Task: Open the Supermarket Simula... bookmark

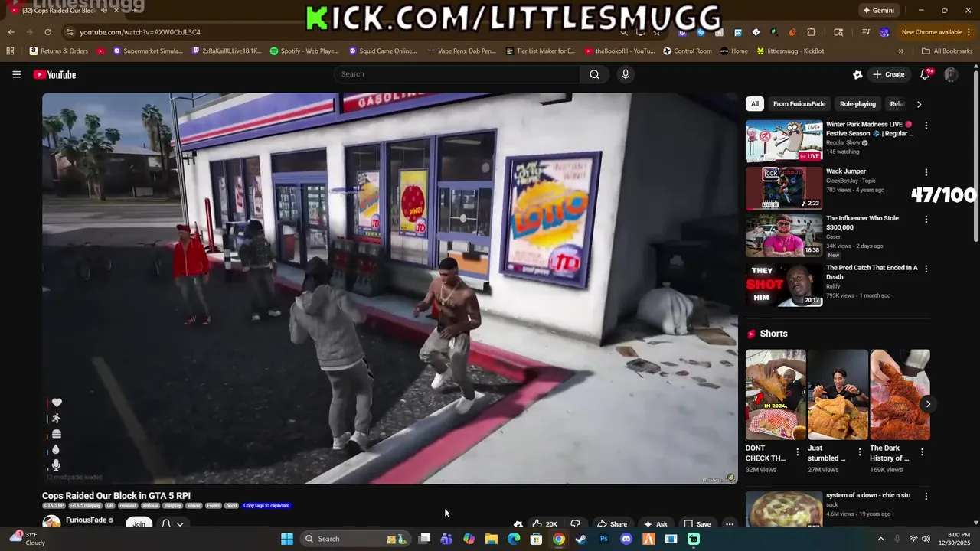Action: (x=148, y=51)
